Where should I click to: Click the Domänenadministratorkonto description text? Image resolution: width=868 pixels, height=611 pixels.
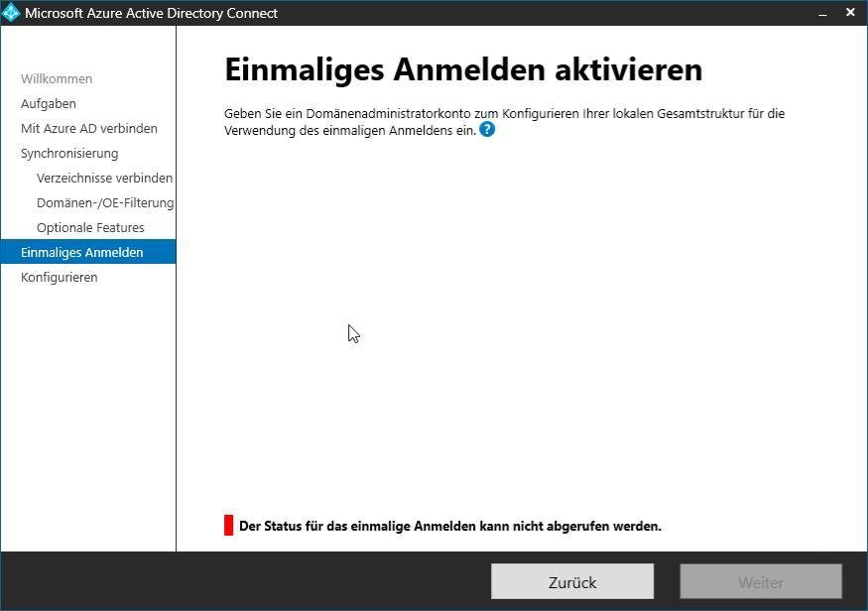tap(504, 122)
